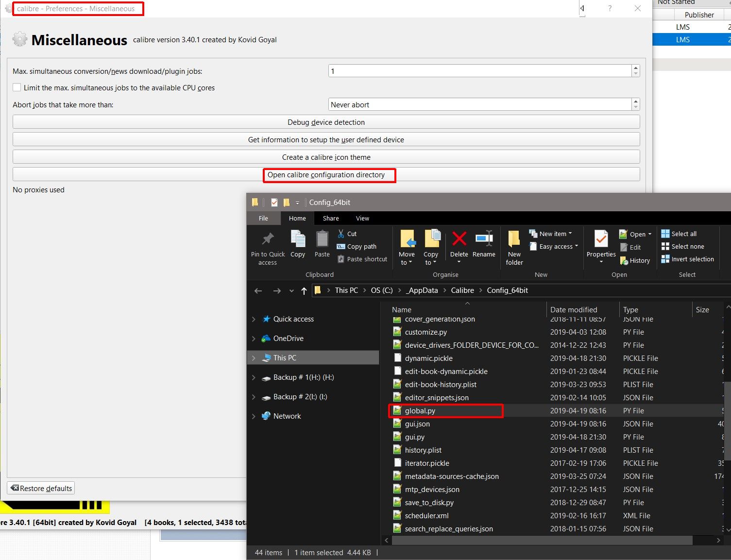Expand the Quick access tree node
731x560 pixels.
[x=254, y=319]
